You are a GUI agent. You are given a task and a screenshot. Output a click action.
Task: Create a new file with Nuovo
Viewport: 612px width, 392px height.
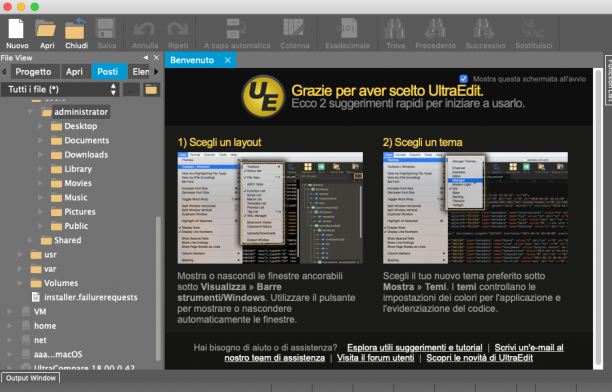pos(17,34)
